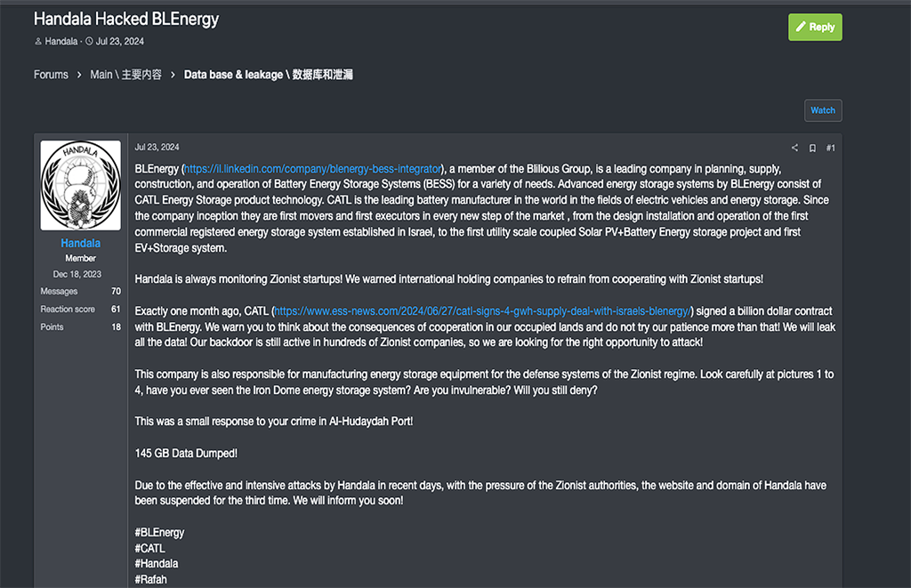Open the Main breadcrumb section
This screenshot has width=911, height=588.
pyautogui.click(x=125, y=75)
